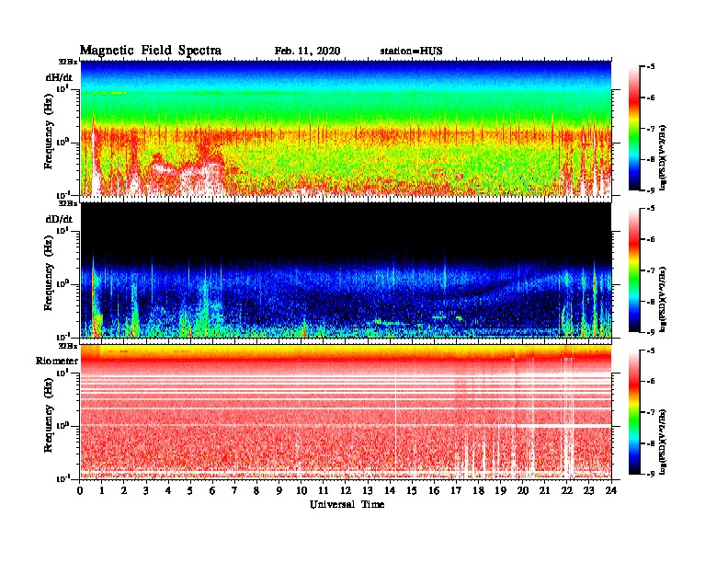This screenshot has width=728, height=563.
Task: Click the "-5" value on dH/dt color scale
Action: (x=651, y=67)
